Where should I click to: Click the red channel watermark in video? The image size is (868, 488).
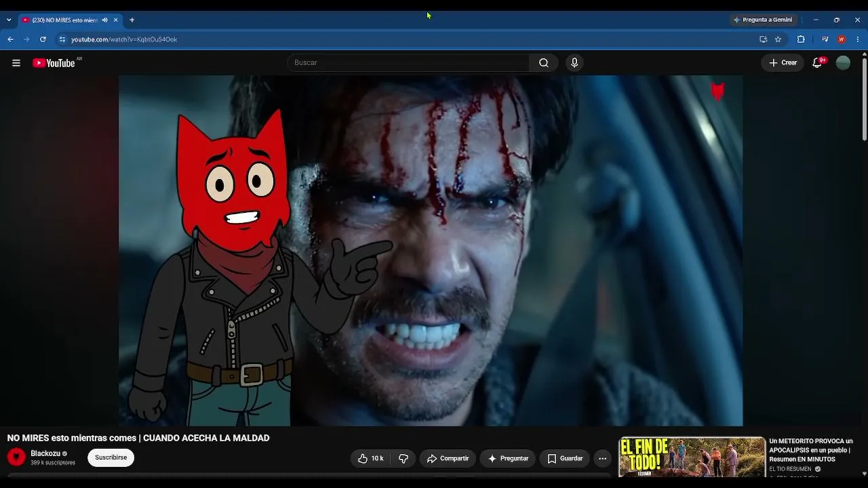[x=717, y=91]
